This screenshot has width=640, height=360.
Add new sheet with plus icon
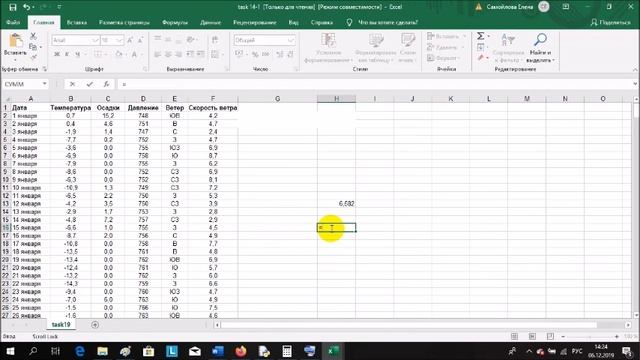tap(95, 325)
